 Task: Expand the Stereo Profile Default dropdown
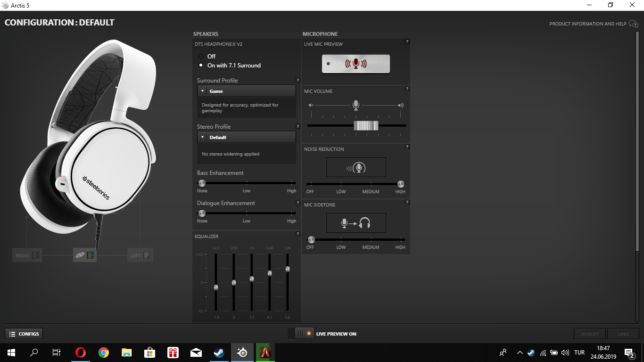(x=247, y=137)
